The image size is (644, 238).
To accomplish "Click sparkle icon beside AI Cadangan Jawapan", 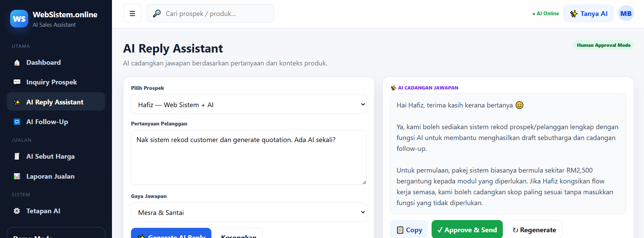I will 393,88.
